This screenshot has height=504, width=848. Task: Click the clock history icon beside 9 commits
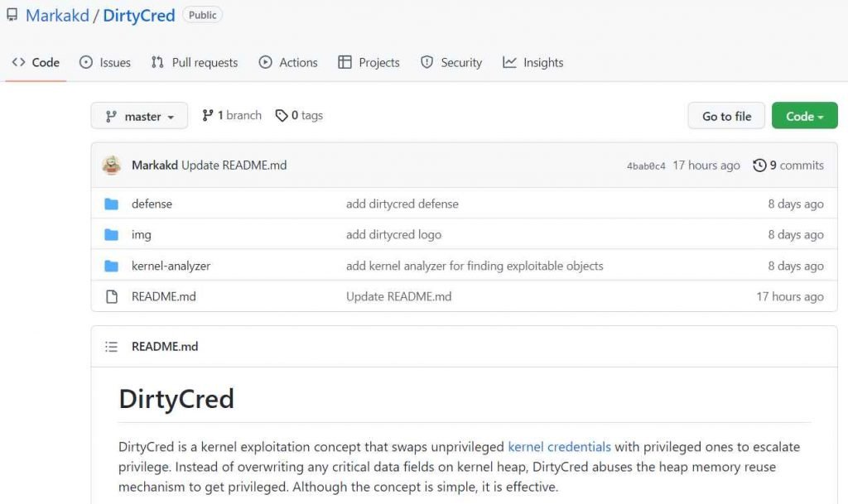click(x=759, y=166)
